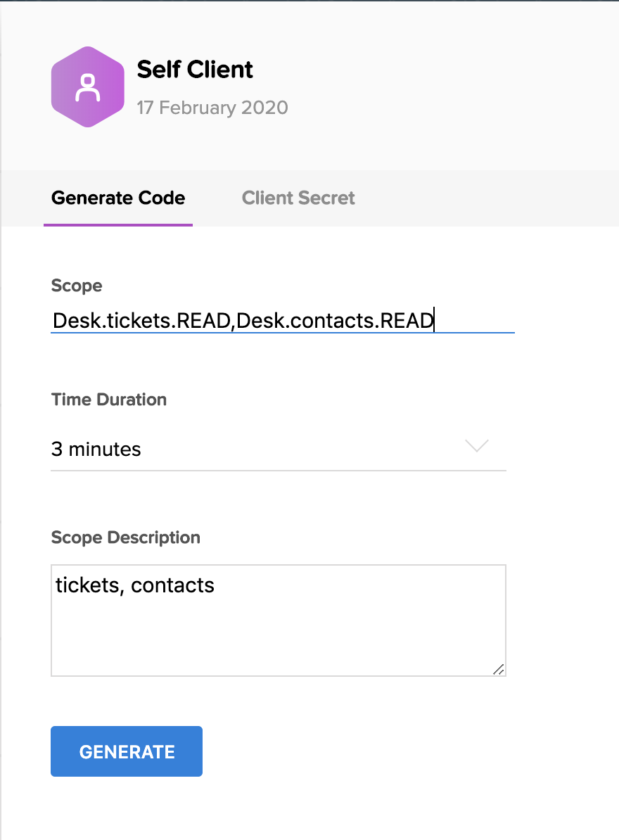Image resolution: width=619 pixels, height=840 pixels.
Task: Click the Self Client heading
Action: (195, 70)
